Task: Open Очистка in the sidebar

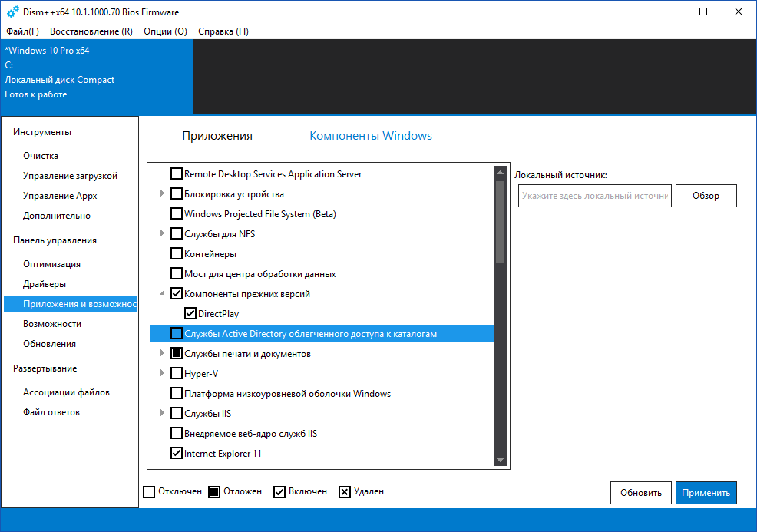Action: coord(41,156)
